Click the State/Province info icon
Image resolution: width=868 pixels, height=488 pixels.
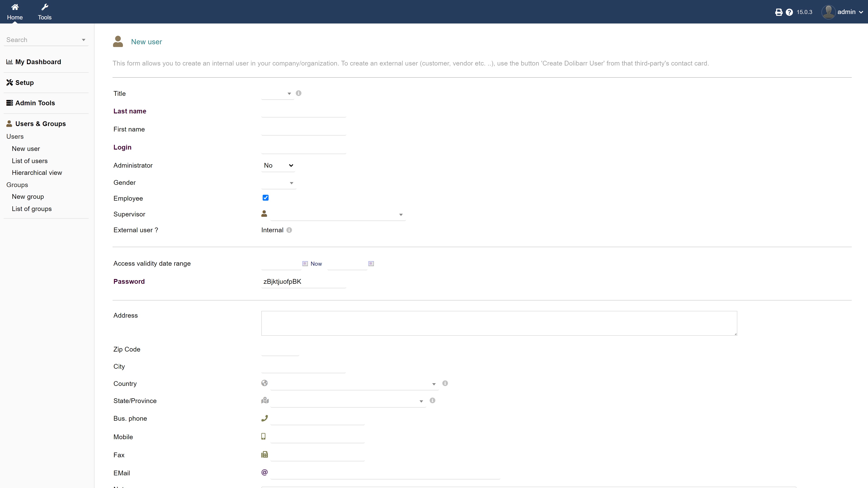(x=432, y=400)
